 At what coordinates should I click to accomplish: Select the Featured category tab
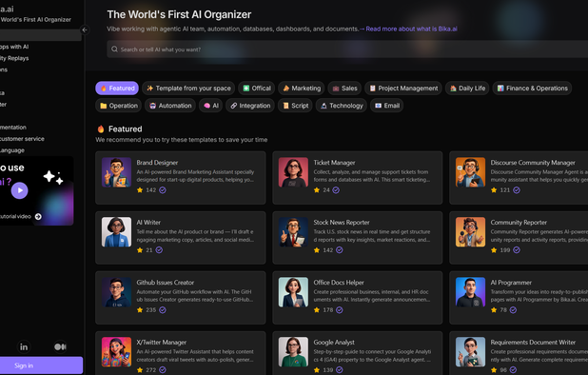117,89
